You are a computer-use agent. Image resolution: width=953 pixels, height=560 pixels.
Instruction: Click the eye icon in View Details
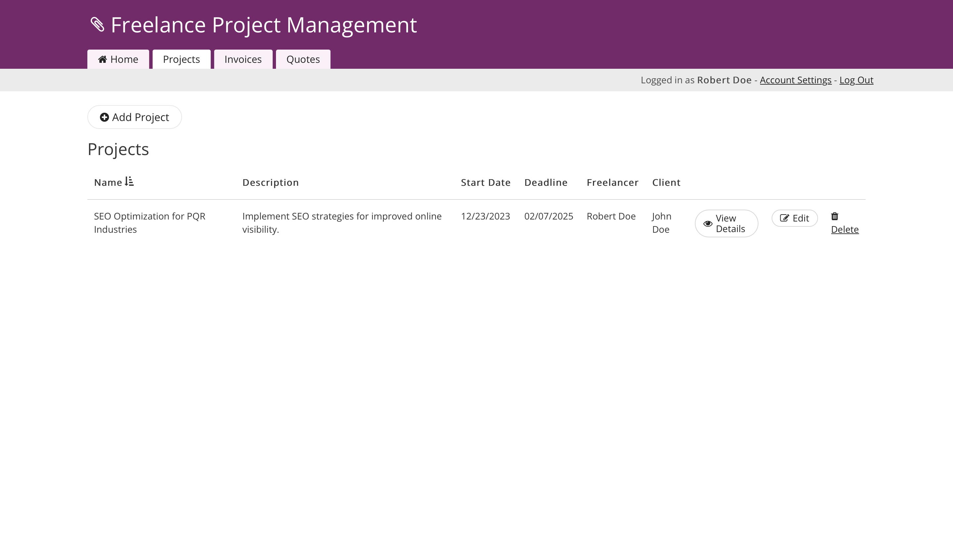pyautogui.click(x=707, y=224)
